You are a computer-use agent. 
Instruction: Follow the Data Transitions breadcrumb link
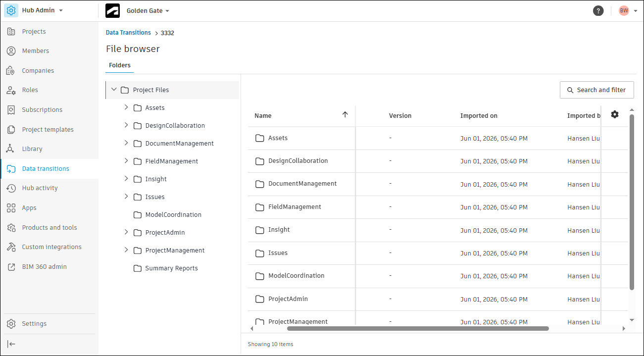pos(128,33)
